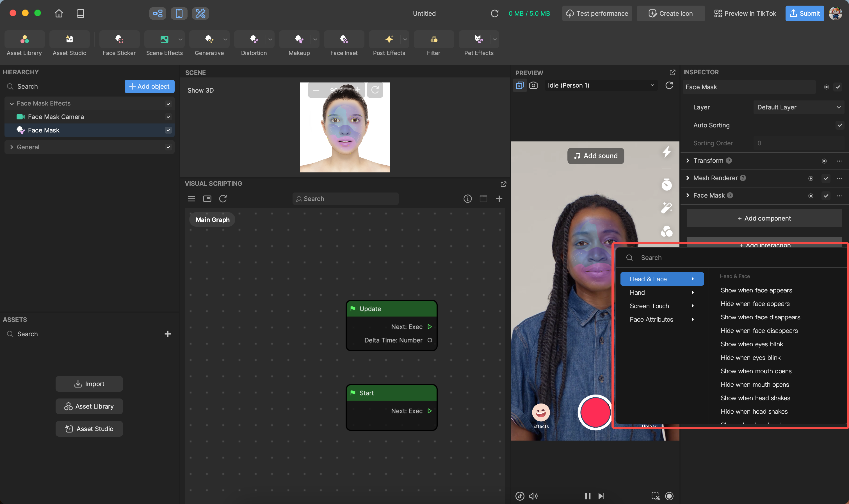Click Add object button
The height and width of the screenshot is (504, 849).
click(x=149, y=87)
